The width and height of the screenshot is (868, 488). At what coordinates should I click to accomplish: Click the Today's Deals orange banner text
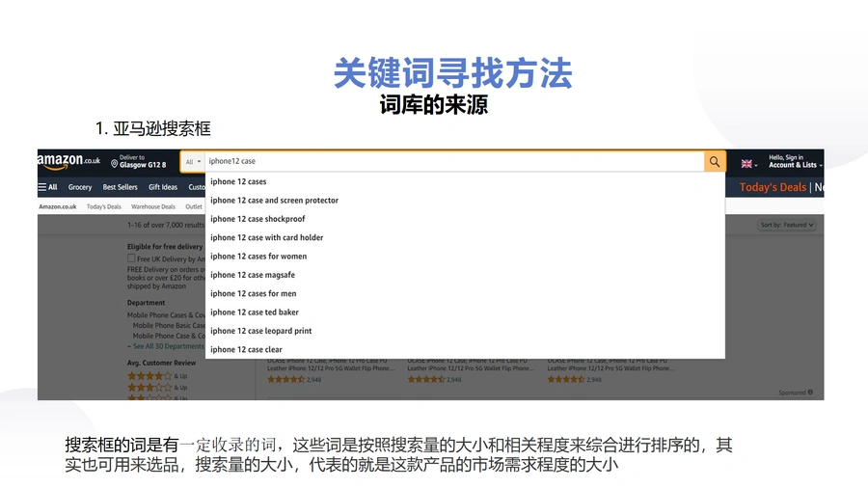[x=773, y=187]
